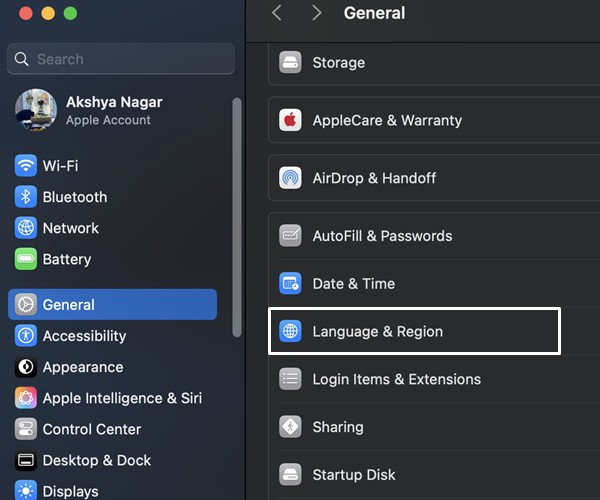Screen dimensions: 600x500
Task: Click the Bluetooth icon in sidebar
Action: pos(26,197)
